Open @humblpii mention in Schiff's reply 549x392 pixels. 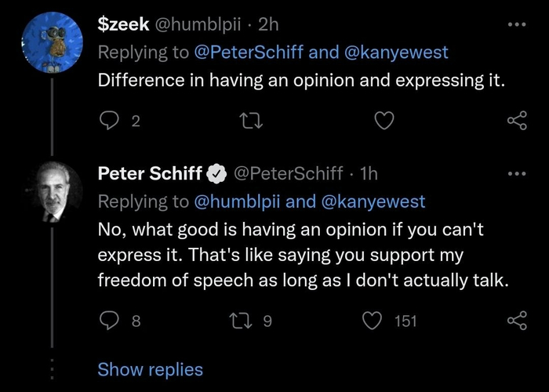point(237,201)
